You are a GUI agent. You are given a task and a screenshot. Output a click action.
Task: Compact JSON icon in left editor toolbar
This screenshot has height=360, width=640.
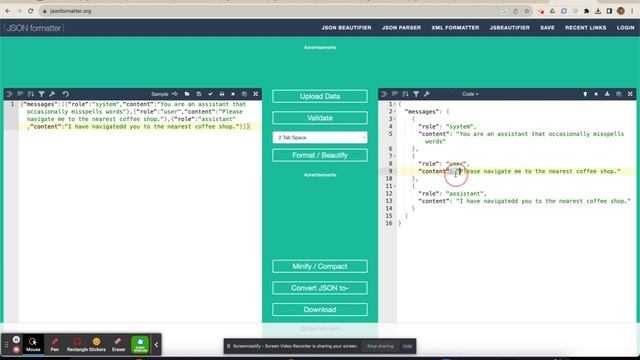coord(20,94)
